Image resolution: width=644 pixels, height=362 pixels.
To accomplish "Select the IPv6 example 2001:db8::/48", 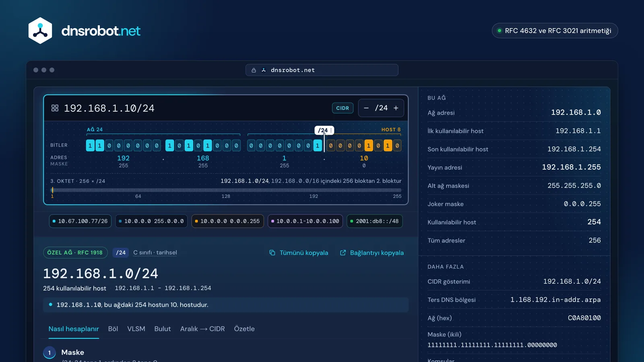I will point(375,221).
